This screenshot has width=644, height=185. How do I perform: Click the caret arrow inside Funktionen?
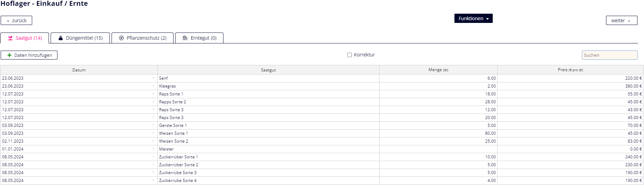click(487, 19)
